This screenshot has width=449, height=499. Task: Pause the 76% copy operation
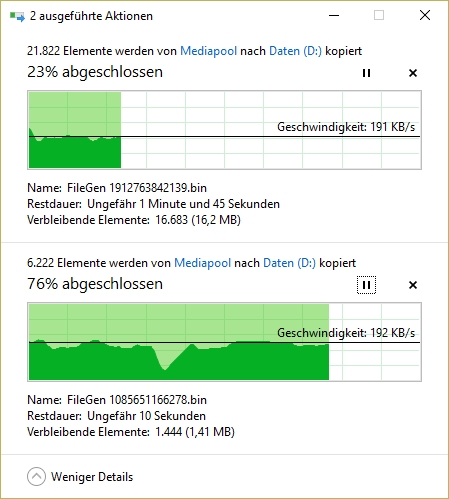pyautogui.click(x=366, y=285)
